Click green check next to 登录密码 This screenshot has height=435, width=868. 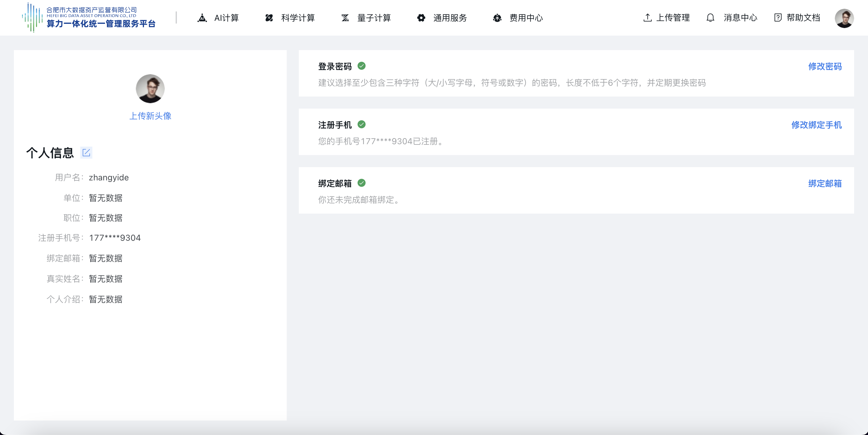[x=362, y=66]
